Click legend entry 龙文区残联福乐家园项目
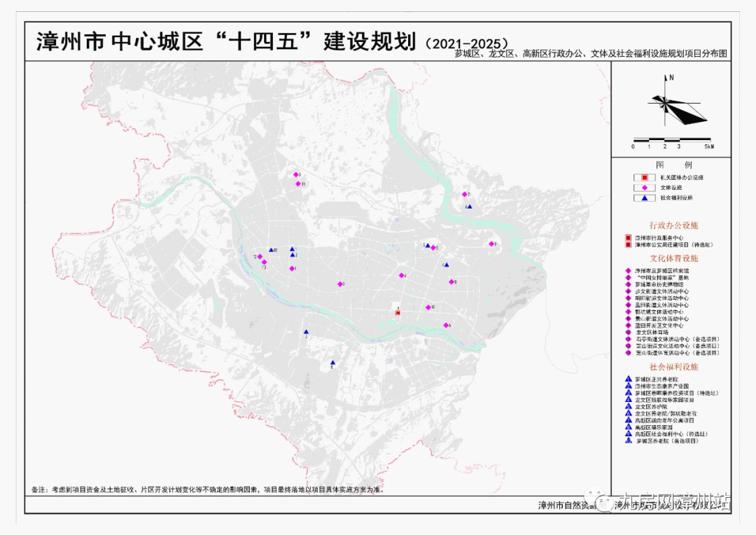This screenshot has height=535, width=756. pyautogui.click(x=664, y=400)
